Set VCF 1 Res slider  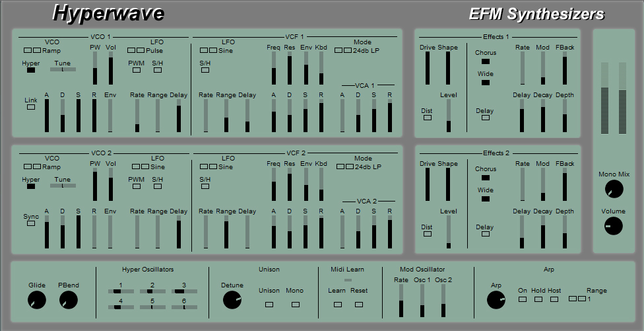point(290,68)
